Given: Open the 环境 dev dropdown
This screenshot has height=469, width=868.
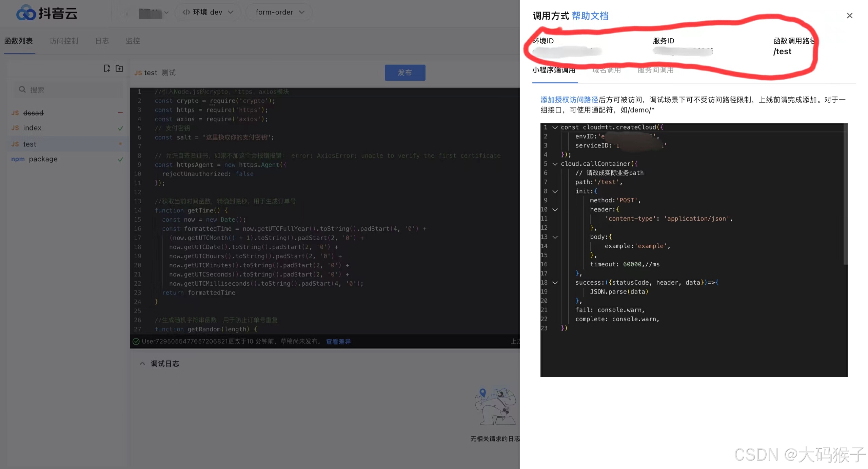Looking at the screenshot, I should tap(208, 12).
